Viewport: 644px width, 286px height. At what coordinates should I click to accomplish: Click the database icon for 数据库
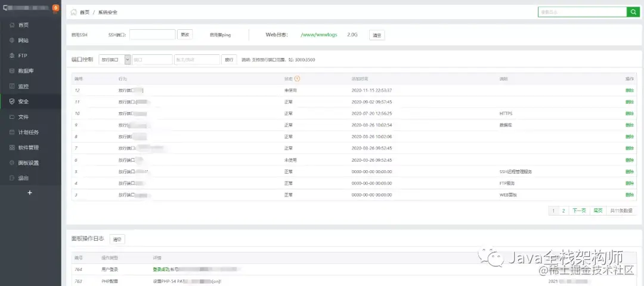point(12,71)
